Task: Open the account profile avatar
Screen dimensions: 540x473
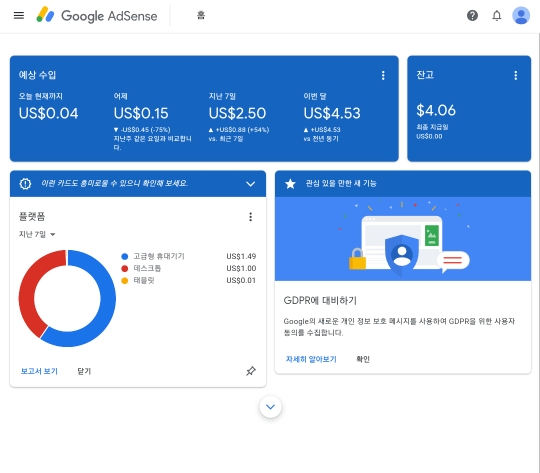Action: coord(521,16)
